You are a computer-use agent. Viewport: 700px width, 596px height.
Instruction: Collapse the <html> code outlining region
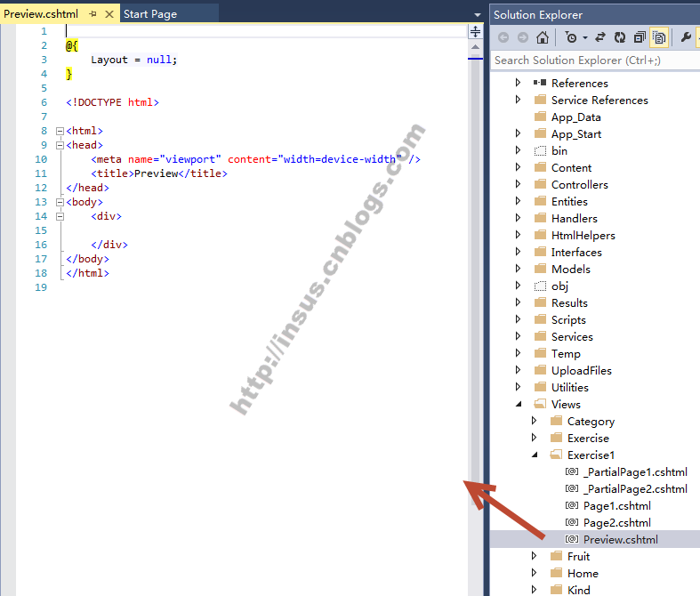point(60,132)
